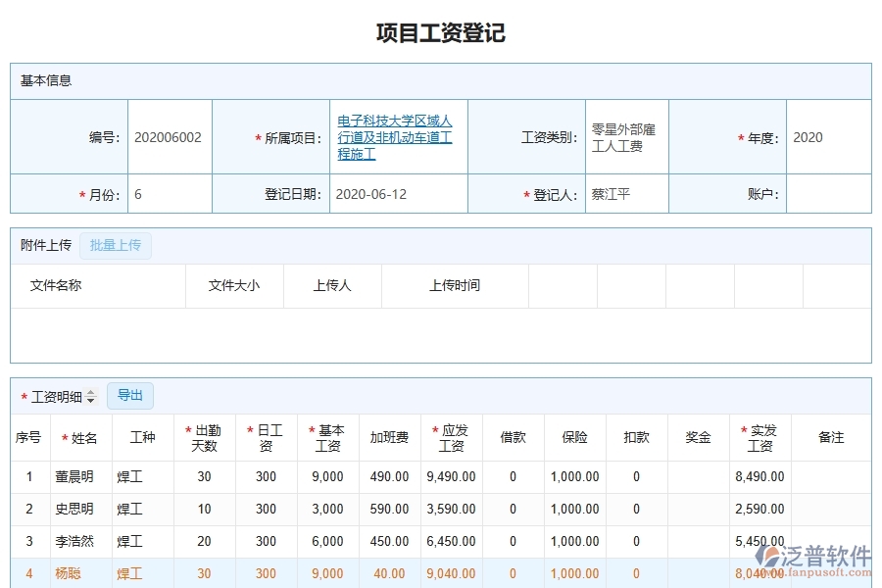This screenshot has width=882, height=588.
Task: Collapse the 工资明细 section
Action: [x=55, y=395]
